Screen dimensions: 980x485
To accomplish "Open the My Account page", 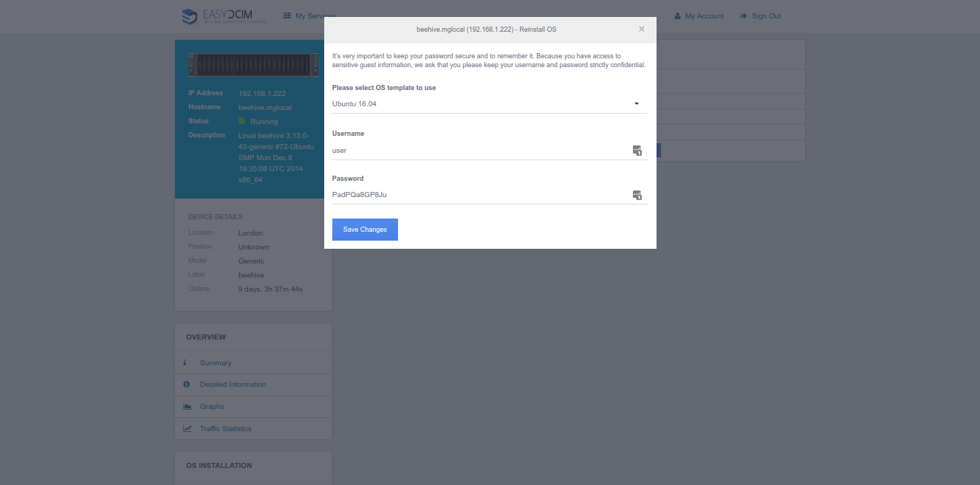I will (x=699, y=16).
